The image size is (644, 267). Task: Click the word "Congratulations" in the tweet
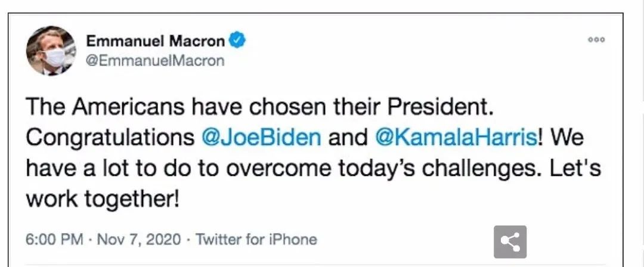111,138
